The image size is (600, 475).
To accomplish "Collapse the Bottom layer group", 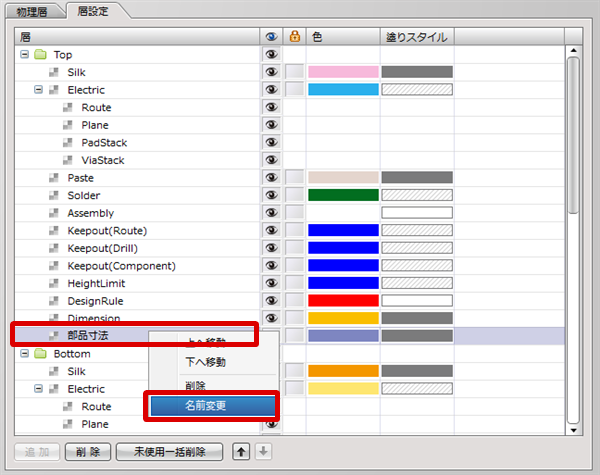I will point(24,354).
